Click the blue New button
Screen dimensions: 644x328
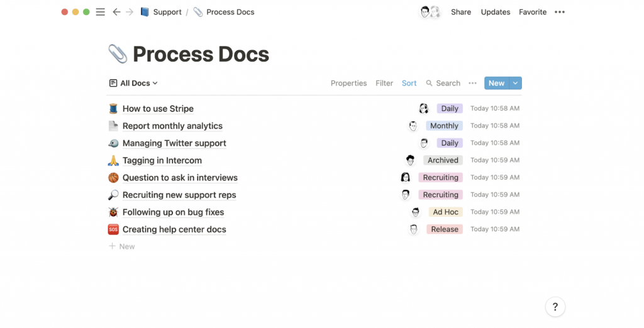coord(497,83)
